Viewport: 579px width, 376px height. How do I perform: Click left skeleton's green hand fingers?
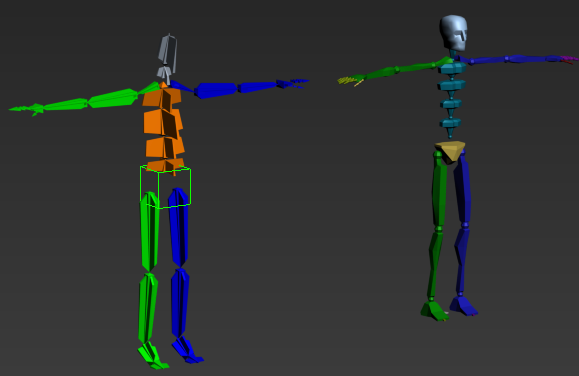pos(27,110)
